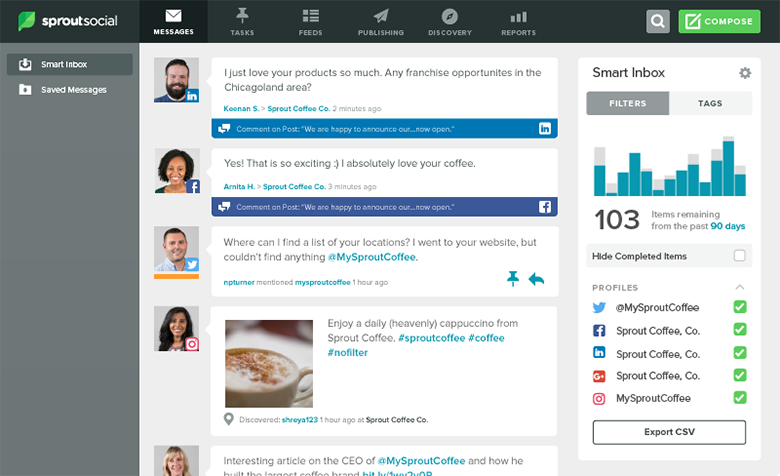Click Twitter icon beside @MySproutCoffee
This screenshot has width=780, height=476.
pos(599,307)
